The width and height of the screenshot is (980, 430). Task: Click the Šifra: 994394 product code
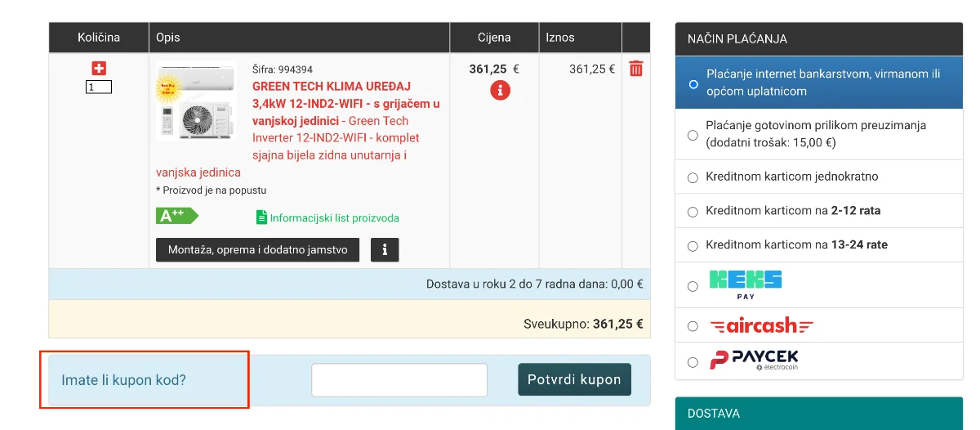(283, 69)
